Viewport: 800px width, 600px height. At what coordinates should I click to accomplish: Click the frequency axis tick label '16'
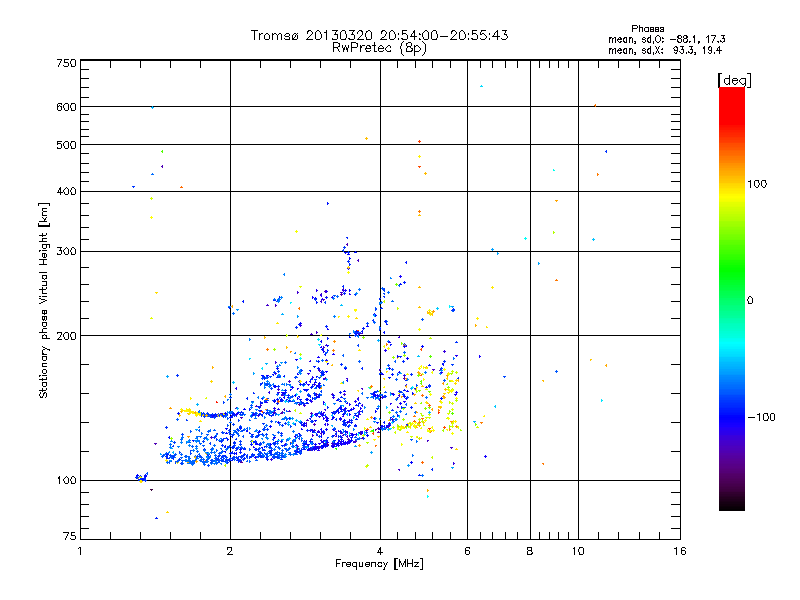tap(680, 551)
